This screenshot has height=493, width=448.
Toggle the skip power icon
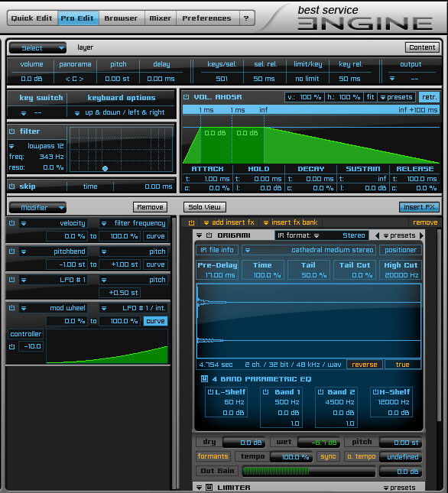[x=12, y=186]
